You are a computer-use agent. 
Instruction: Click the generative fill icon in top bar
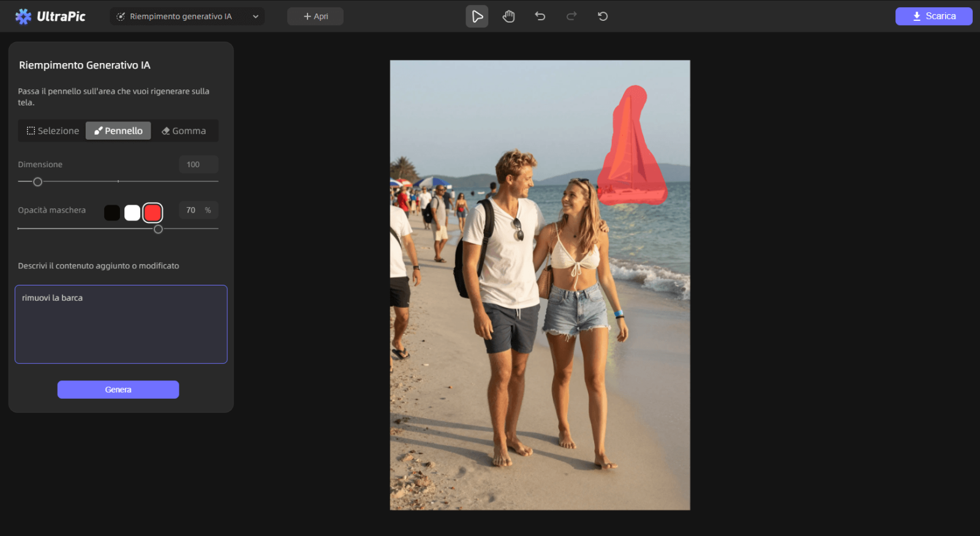pyautogui.click(x=121, y=17)
